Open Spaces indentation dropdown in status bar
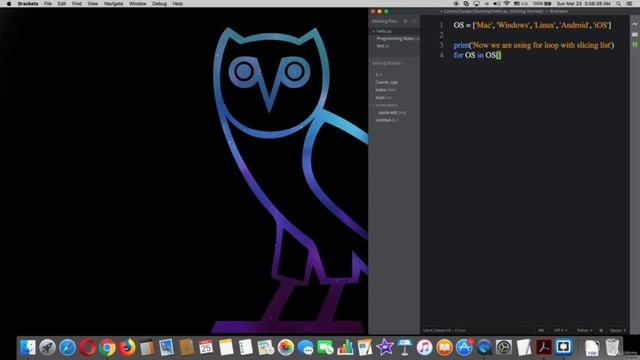The width and height of the screenshot is (640, 360). [618, 330]
